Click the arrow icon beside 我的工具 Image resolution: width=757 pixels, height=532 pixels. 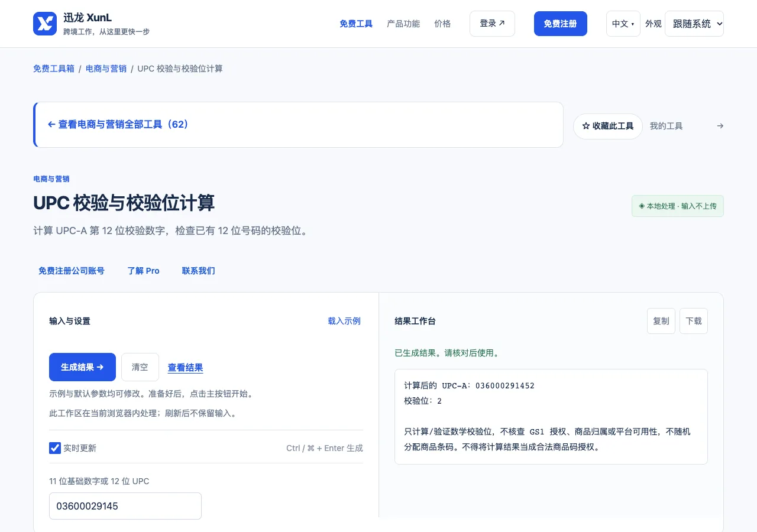pos(720,126)
